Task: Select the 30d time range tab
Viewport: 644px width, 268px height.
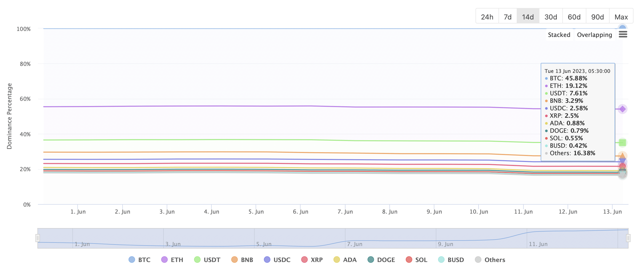Action: 551,17
